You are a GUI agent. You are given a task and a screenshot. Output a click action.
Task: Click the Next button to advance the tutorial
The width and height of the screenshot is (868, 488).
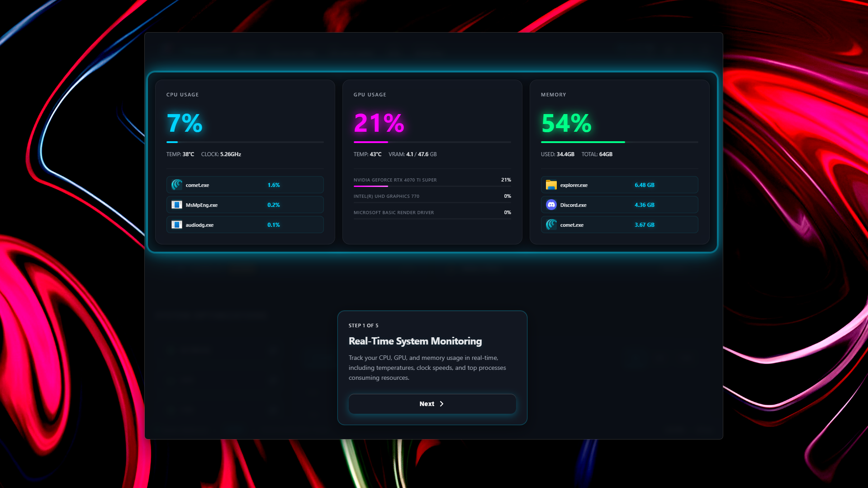pos(432,404)
